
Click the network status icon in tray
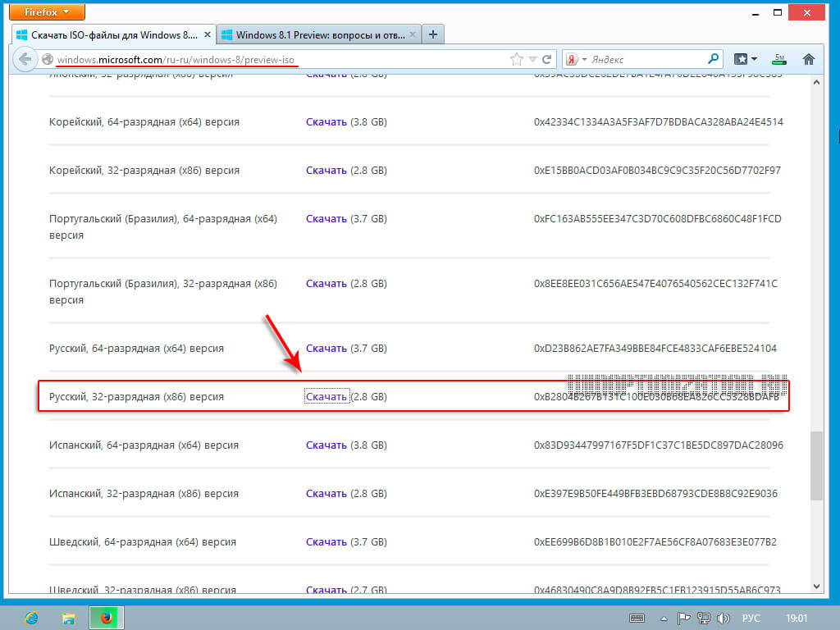(703, 618)
